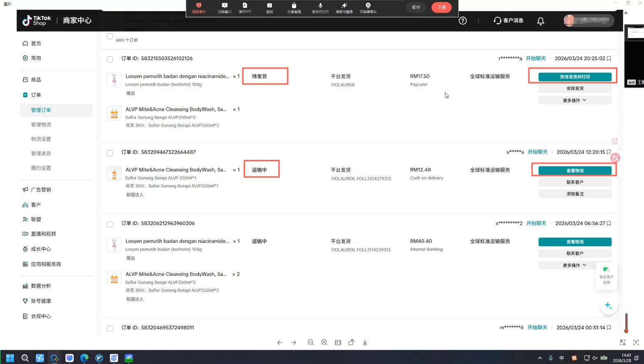Bookmark order 583215503526102126 with flag icon
This screenshot has height=364, width=644.
point(609,59)
